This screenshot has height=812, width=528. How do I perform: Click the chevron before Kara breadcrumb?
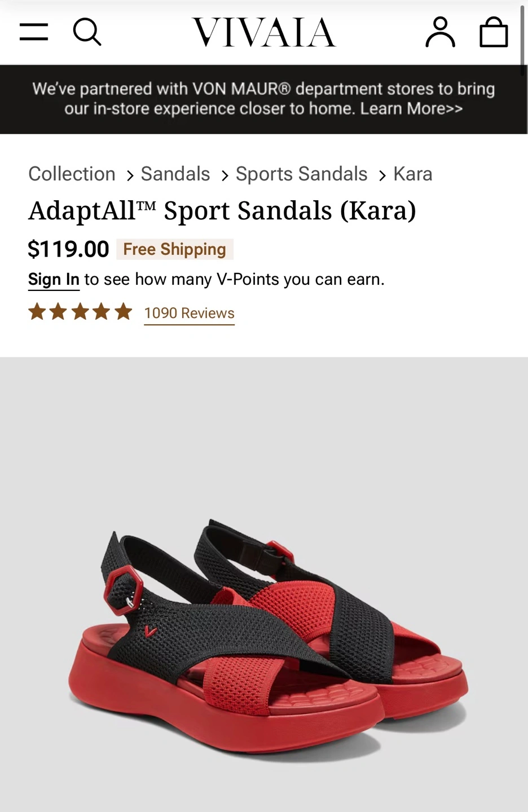pyautogui.click(x=382, y=175)
